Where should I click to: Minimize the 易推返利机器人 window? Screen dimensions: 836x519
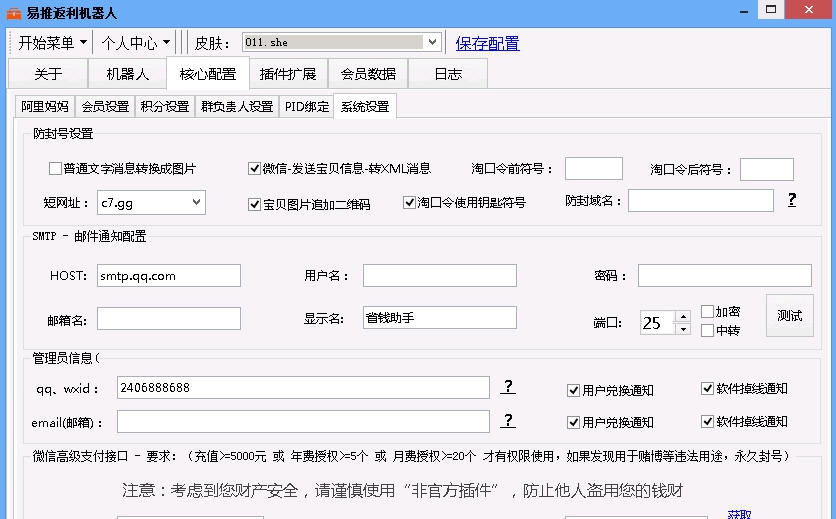coord(744,10)
